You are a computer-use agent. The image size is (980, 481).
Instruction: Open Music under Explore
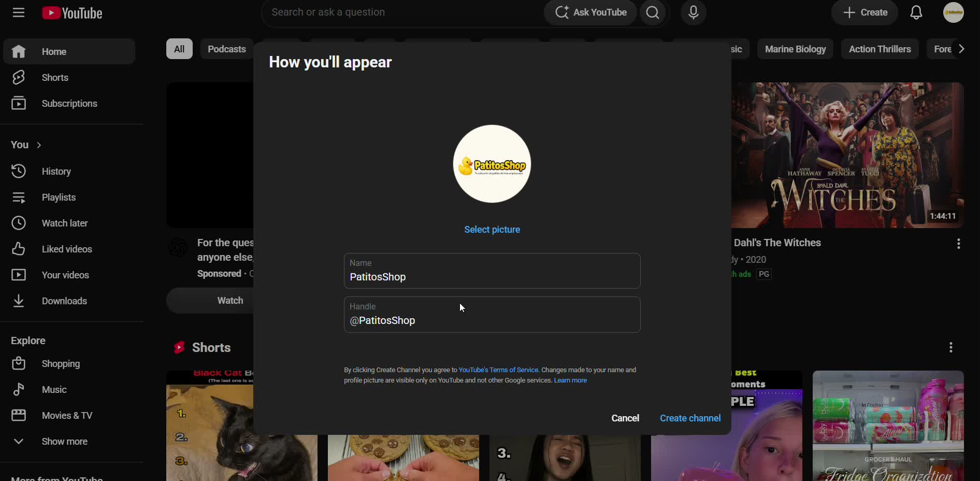click(69, 389)
